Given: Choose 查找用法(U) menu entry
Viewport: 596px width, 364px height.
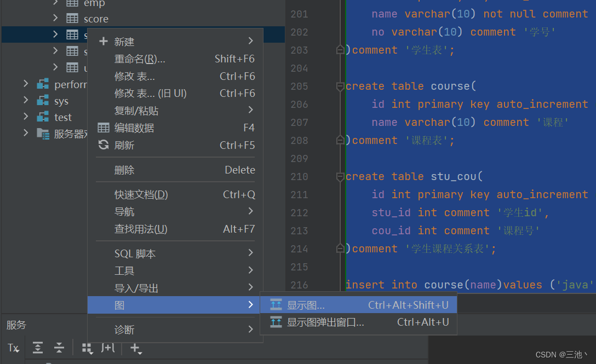Looking at the screenshot, I should [175, 229].
